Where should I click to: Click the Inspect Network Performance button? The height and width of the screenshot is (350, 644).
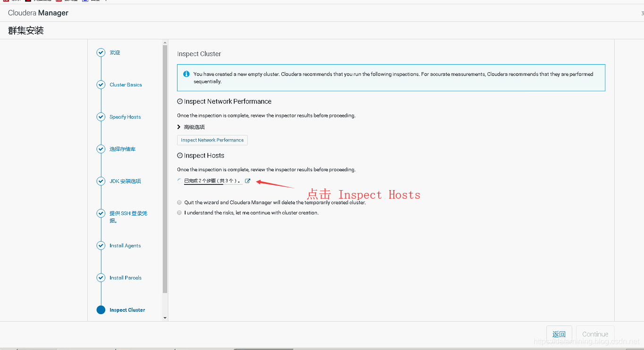click(212, 140)
